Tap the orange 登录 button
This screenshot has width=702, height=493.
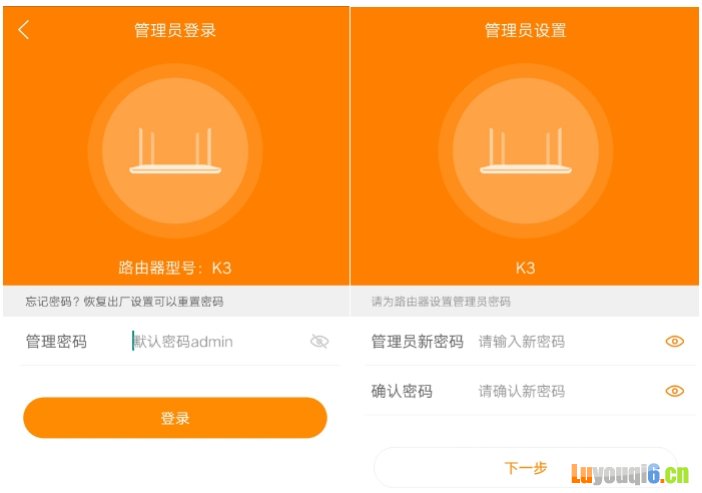pos(175,418)
